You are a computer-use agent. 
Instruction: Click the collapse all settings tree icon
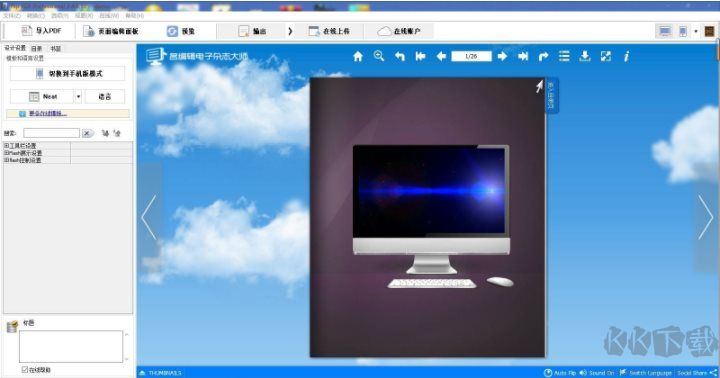(x=117, y=133)
